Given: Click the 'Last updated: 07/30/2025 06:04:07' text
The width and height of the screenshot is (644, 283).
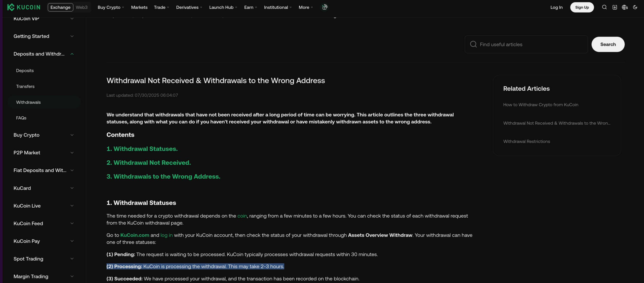Looking at the screenshot, I should (x=142, y=95).
